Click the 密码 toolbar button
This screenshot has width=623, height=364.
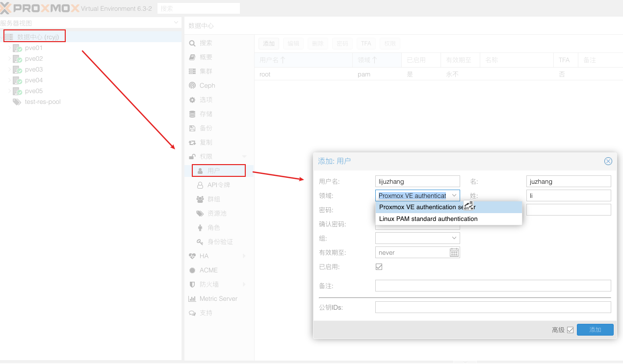pyautogui.click(x=342, y=44)
